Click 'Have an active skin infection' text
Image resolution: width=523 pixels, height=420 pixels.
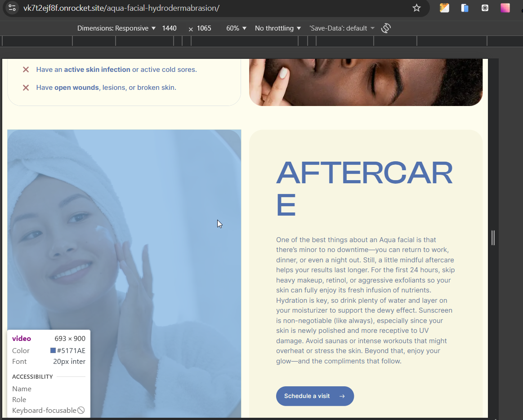tap(116, 70)
